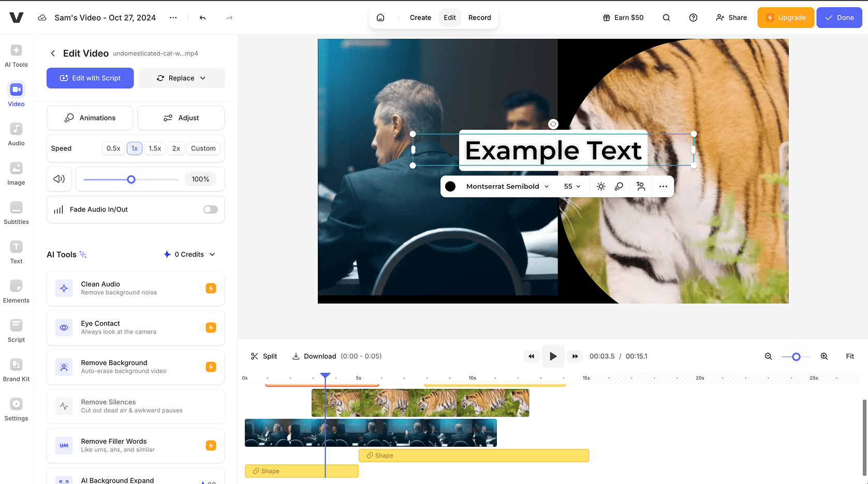Click the Brand Kit sidebar icon
868x484 pixels.
[16, 370]
